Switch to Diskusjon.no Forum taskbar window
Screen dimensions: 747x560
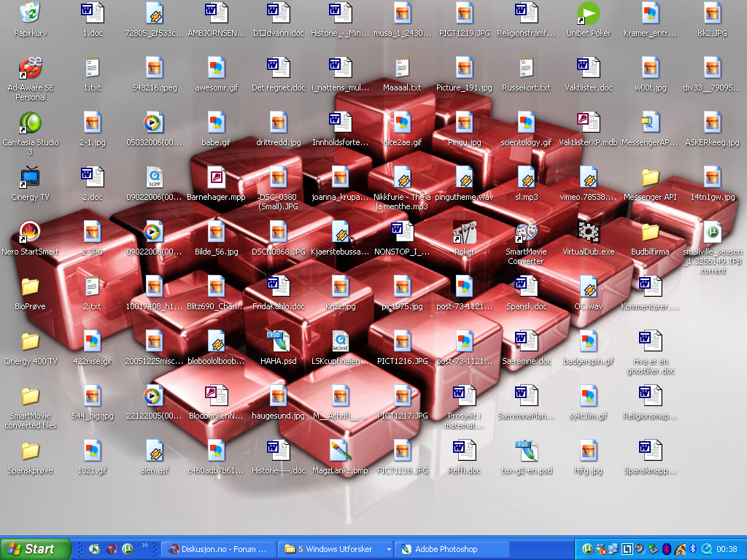tap(219, 549)
